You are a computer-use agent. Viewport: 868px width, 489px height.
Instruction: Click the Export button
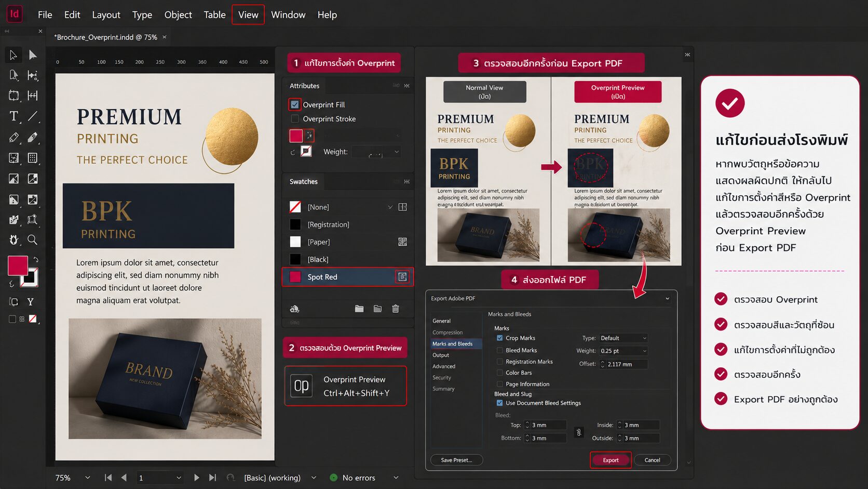611,460
